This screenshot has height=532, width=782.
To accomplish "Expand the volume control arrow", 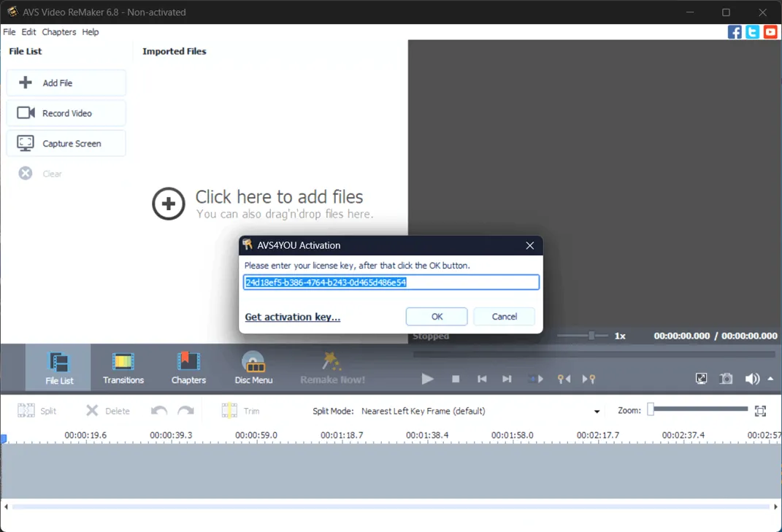I will click(x=770, y=378).
